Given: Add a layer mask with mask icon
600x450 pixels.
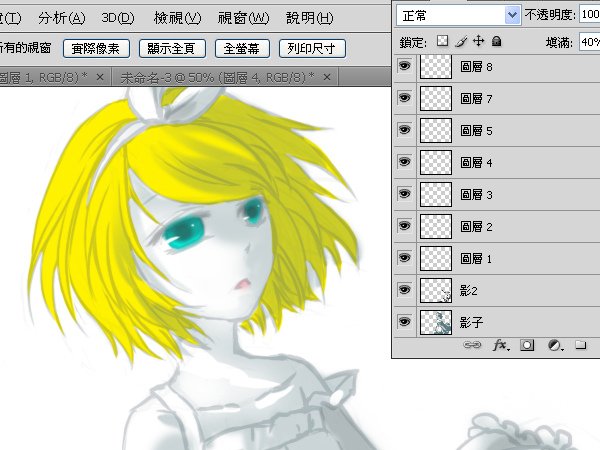Looking at the screenshot, I should [x=527, y=345].
